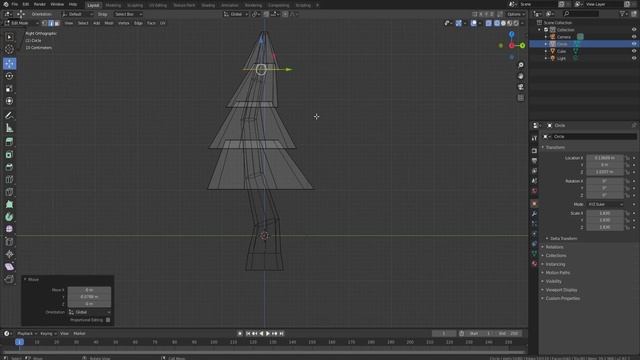The width and height of the screenshot is (640, 360).
Task: Click the Scale X value field
Action: tap(605, 213)
